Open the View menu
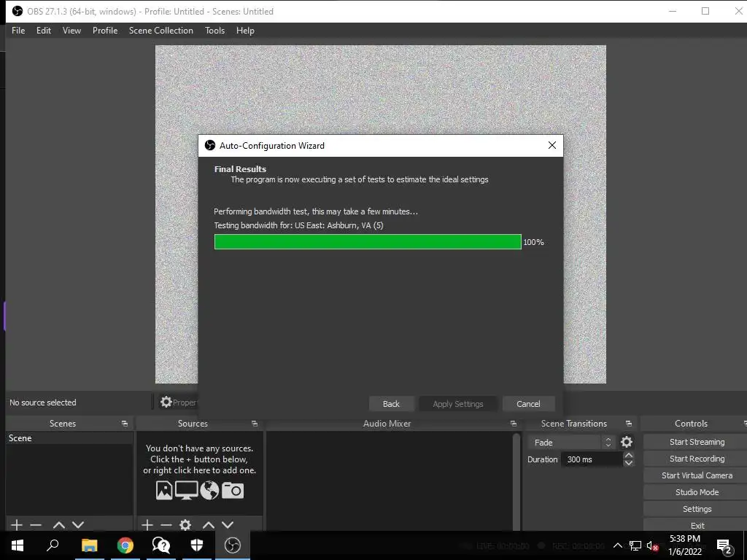747x560 pixels. pyautogui.click(x=71, y=31)
